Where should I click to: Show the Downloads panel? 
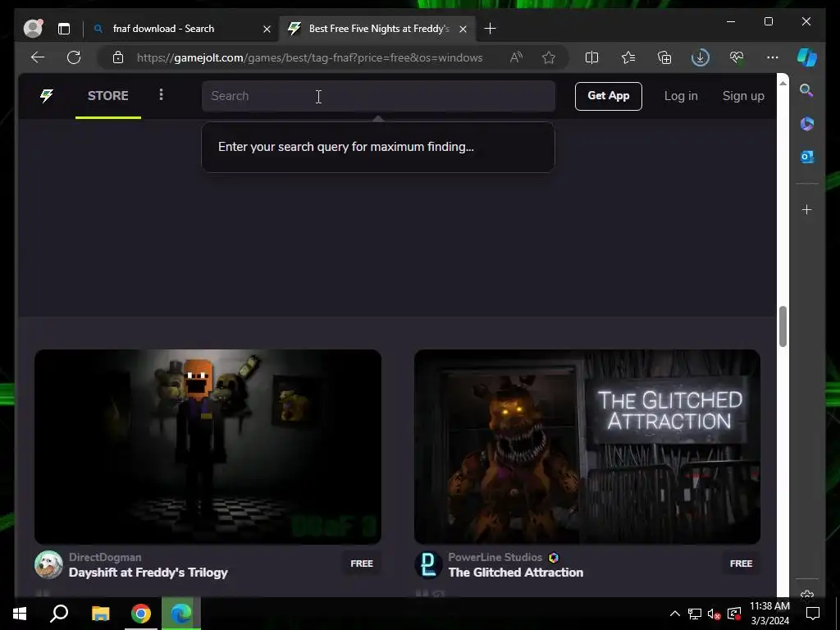coord(701,57)
